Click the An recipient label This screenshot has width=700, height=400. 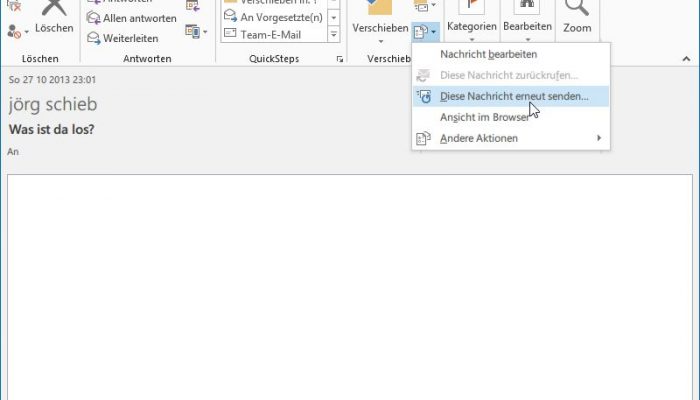tap(13, 152)
